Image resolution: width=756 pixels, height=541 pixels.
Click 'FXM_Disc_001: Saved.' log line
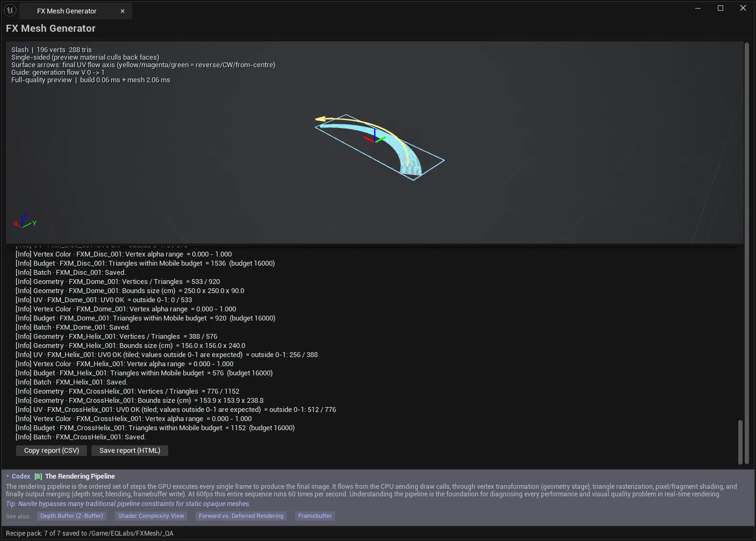70,273
